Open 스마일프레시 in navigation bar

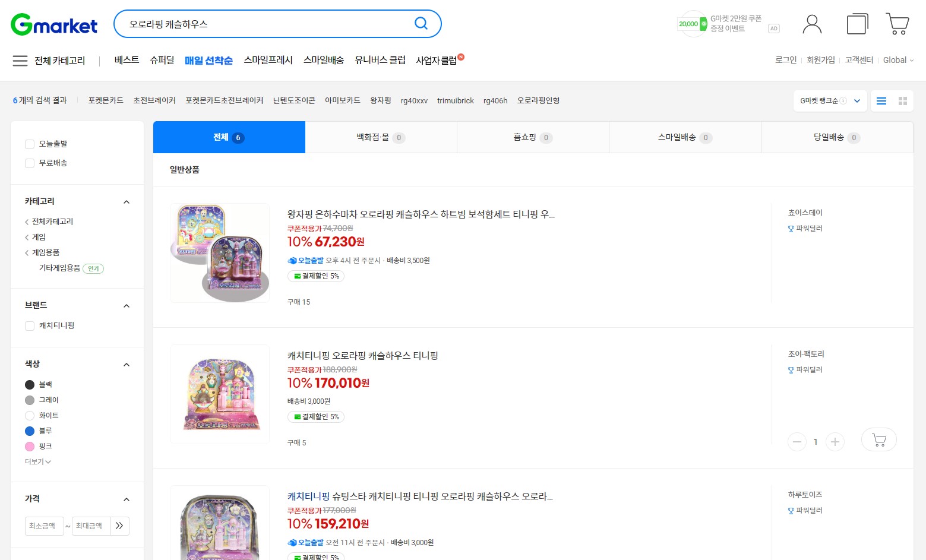tap(268, 60)
